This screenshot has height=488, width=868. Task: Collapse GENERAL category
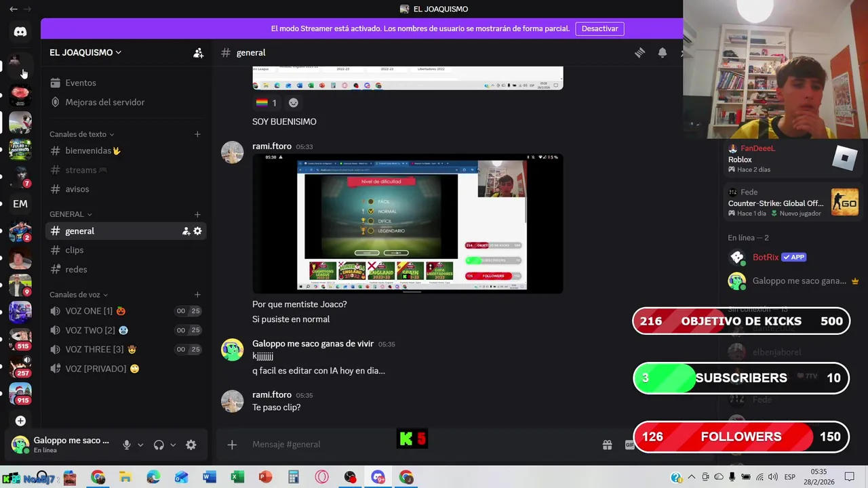71,214
